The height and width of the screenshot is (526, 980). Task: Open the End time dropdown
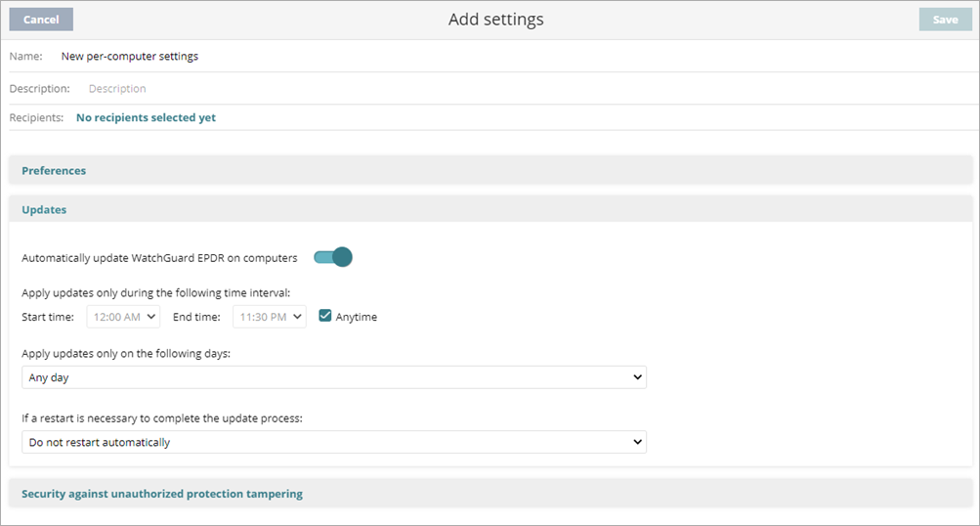[269, 317]
